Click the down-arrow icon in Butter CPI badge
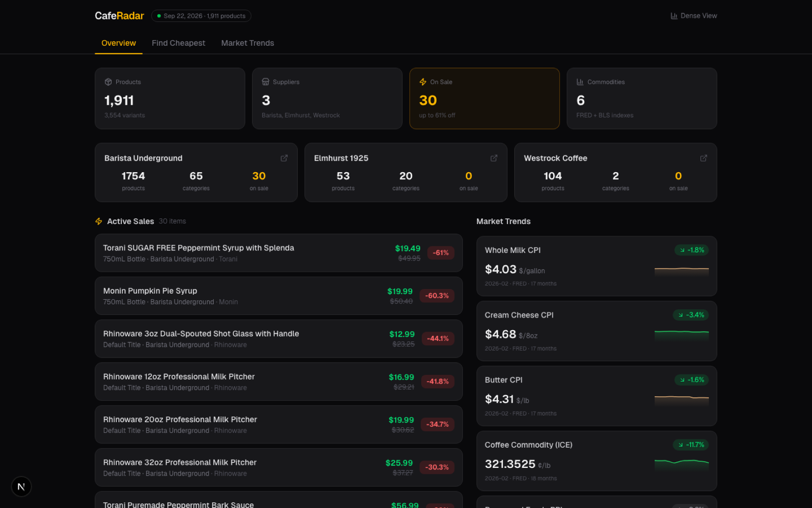 pos(682,380)
